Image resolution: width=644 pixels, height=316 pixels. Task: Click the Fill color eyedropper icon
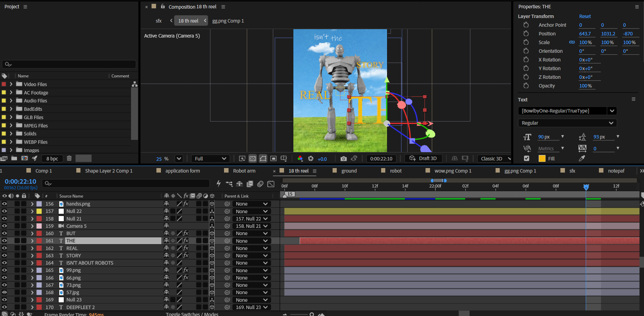click(582, 158)
